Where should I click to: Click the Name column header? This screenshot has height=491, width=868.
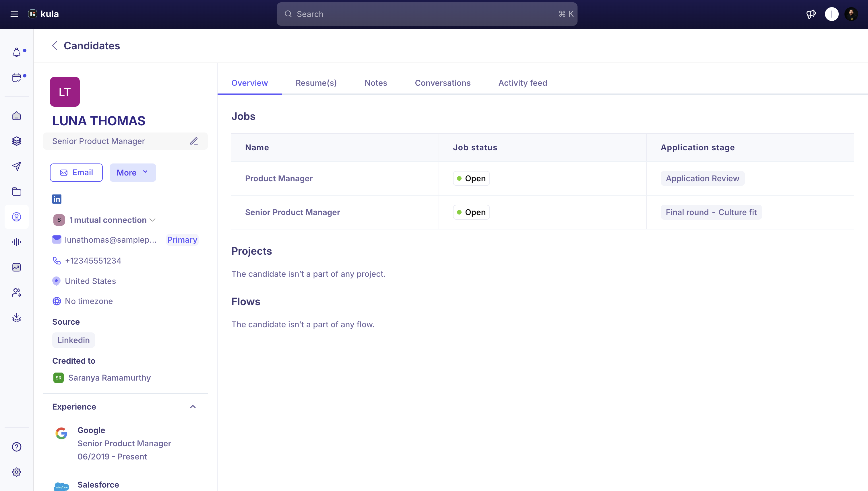(x=257, y=147)
